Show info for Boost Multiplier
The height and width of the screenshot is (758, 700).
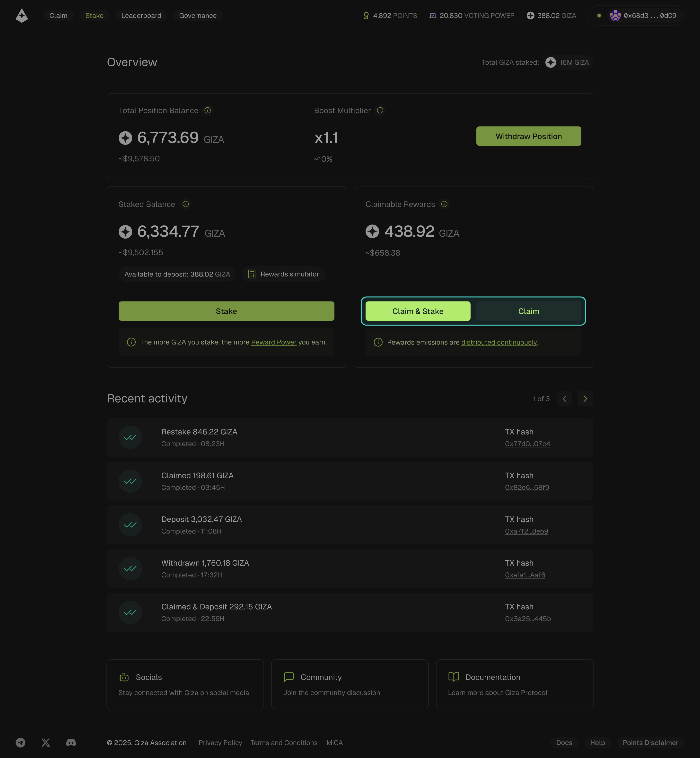pyautogui.click(x=380, y=110)
